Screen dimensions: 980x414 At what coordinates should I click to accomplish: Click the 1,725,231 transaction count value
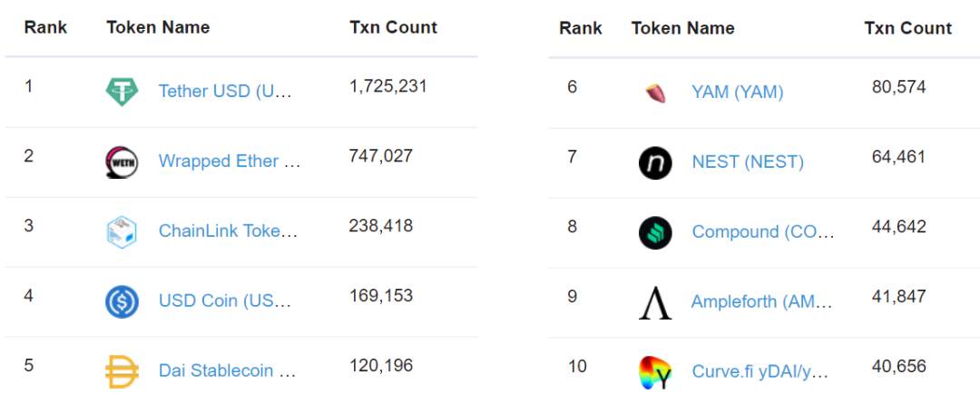point(387,86)
